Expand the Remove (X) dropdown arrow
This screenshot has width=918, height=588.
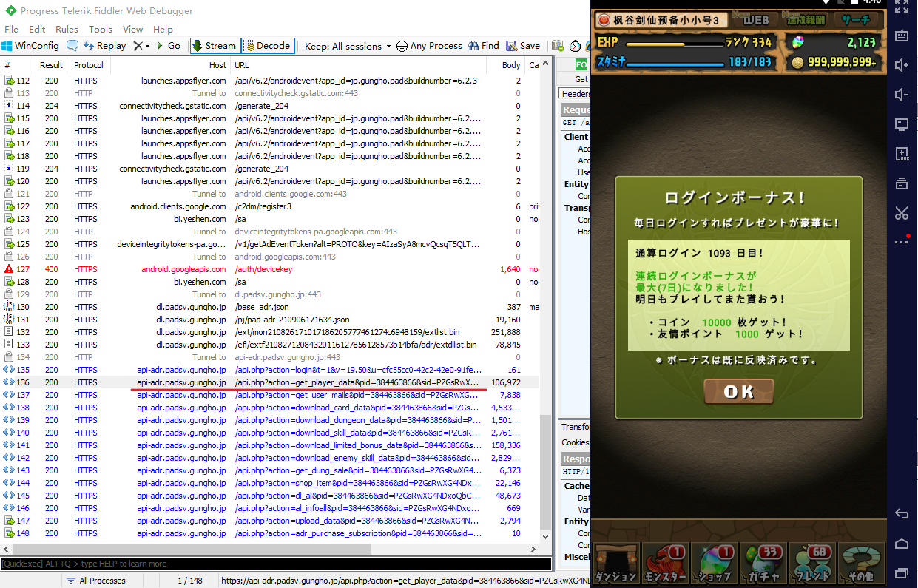[147, 46]
